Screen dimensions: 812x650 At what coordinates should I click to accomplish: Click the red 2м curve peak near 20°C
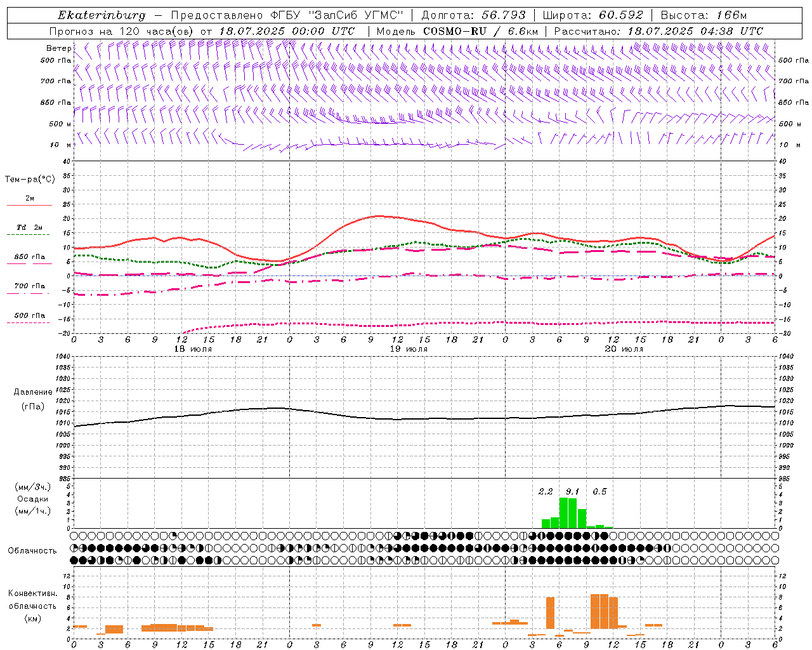pyautogui.click(x=379, y=216)
